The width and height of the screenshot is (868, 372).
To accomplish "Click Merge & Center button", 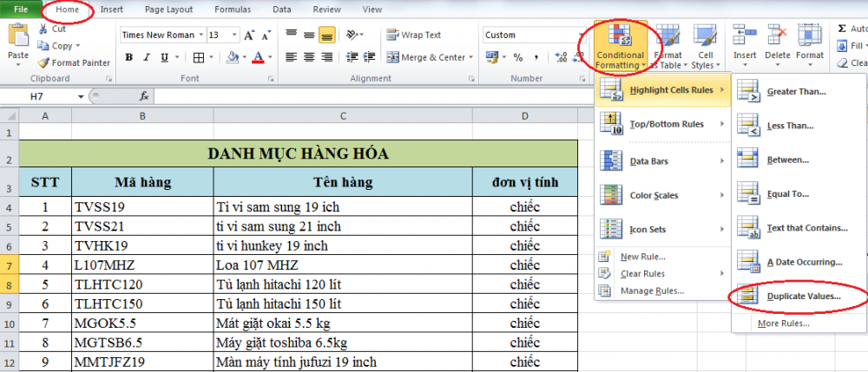I will [425, 57].
